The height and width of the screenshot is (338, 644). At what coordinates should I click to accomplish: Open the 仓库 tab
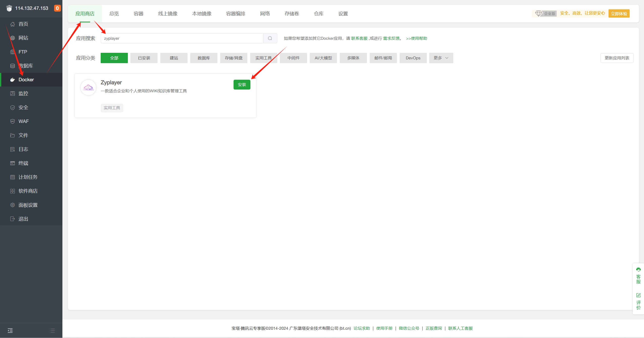(x=319, y=14)
